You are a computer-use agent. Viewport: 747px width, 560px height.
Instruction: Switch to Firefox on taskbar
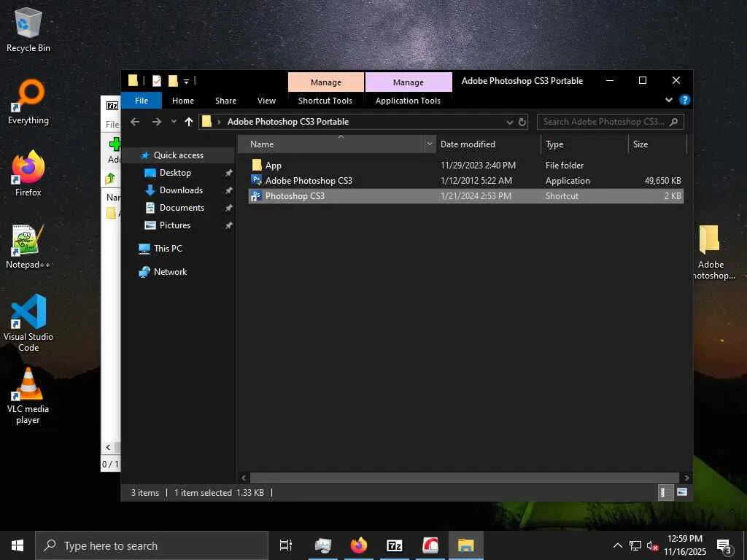(x=359, y=545)
